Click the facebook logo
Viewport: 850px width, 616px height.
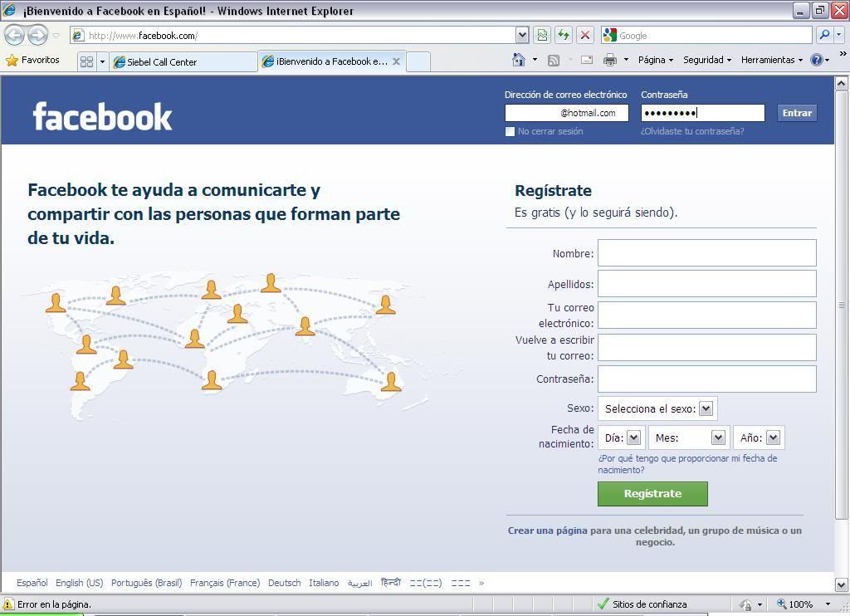102,116
